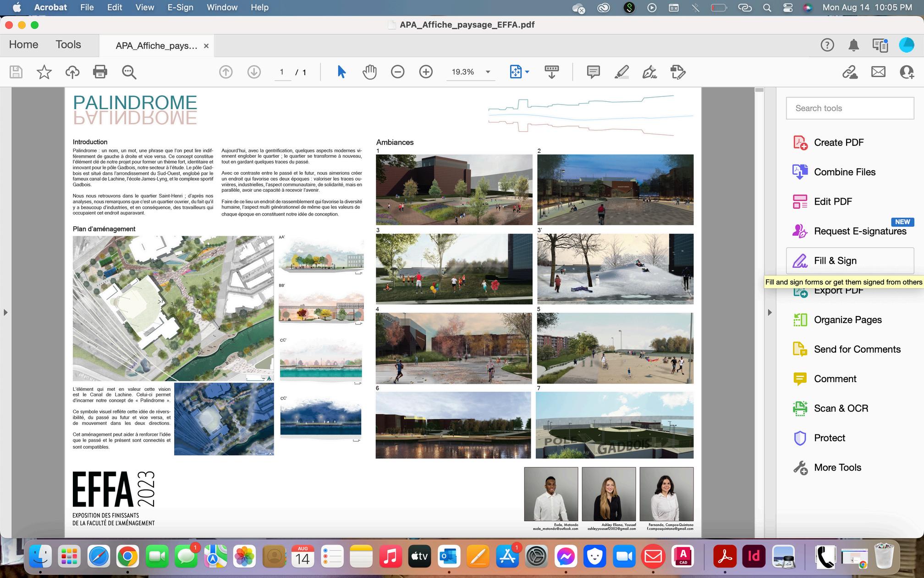Click the Print file icon

100,72
